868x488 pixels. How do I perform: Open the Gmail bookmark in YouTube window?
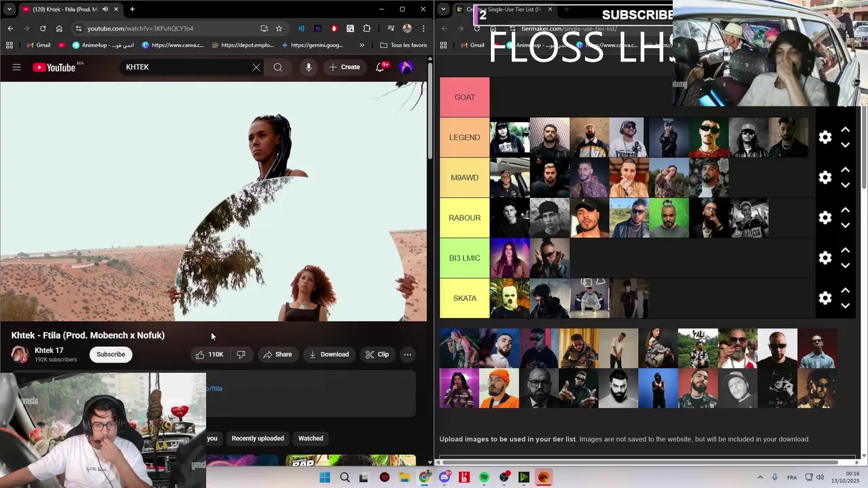[39, 45]
